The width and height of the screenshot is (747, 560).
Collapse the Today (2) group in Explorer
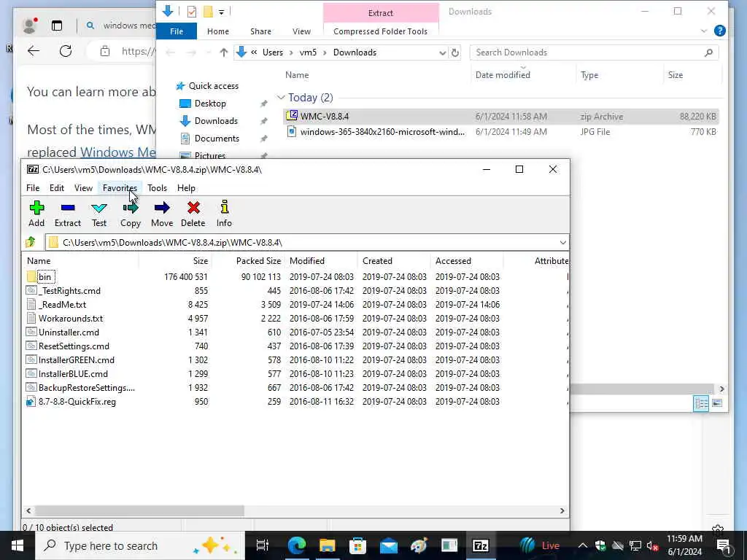pyautogui.click(x=281, y=98)
